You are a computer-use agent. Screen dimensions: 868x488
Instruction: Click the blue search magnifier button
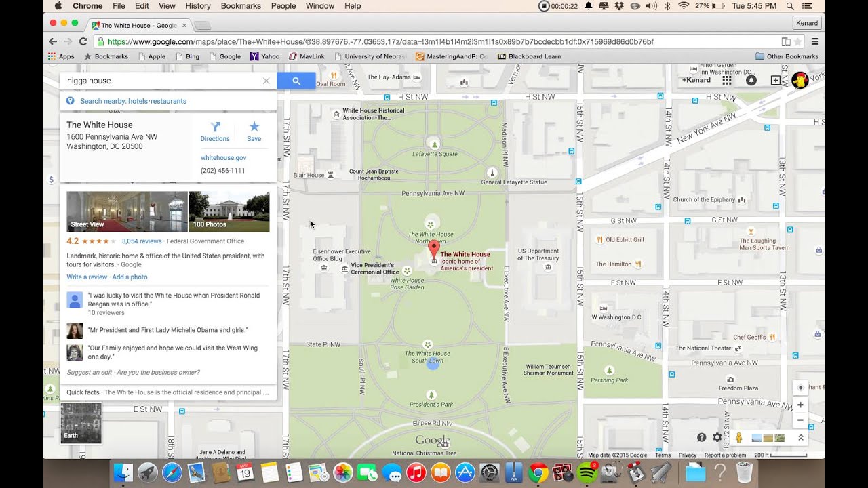point(296,81)
